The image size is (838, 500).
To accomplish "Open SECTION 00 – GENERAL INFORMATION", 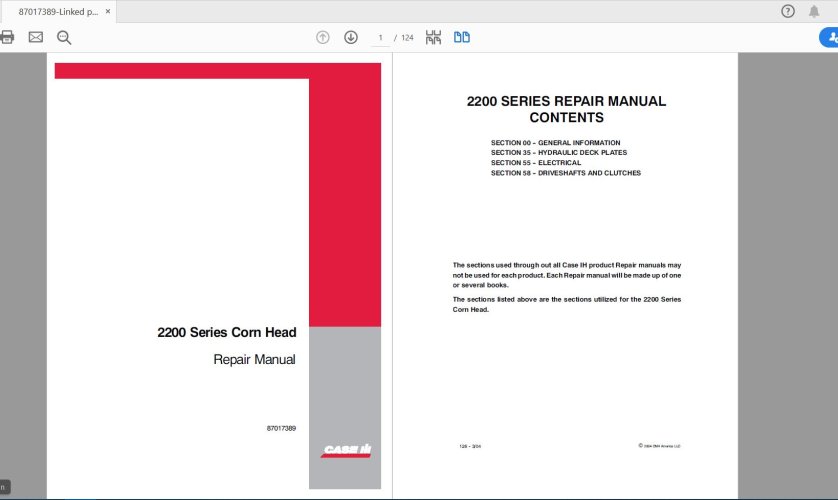I will (556, 143).
